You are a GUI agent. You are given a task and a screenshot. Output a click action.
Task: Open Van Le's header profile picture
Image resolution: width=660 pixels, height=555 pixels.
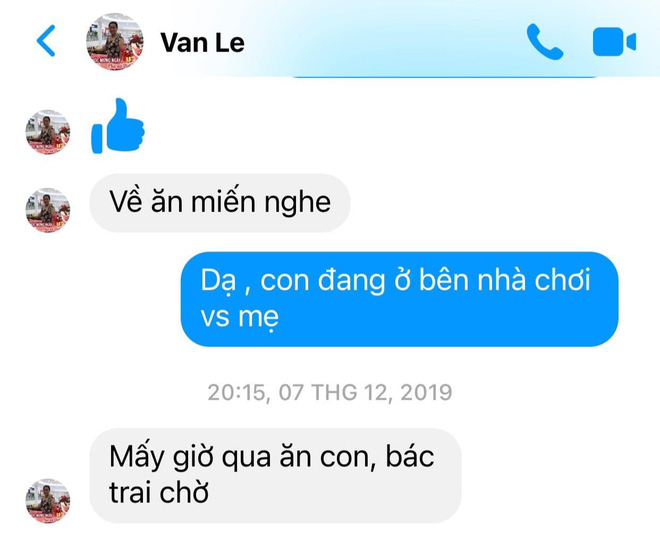(114, 41)
